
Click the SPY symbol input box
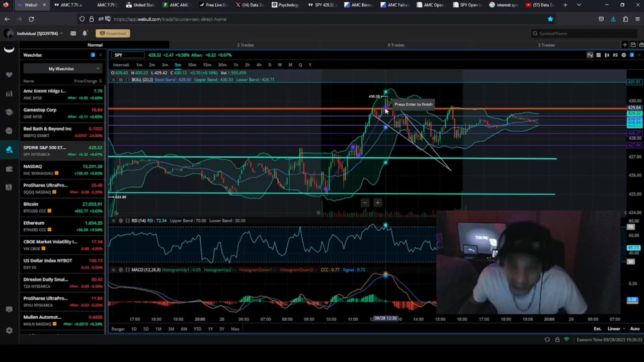128,55
